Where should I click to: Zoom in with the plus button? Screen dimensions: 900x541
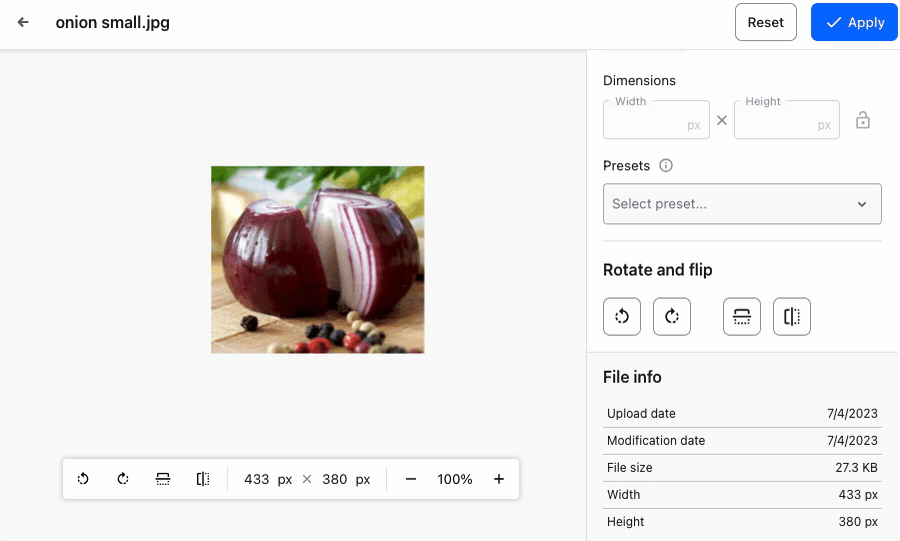[x=499, y=479]
